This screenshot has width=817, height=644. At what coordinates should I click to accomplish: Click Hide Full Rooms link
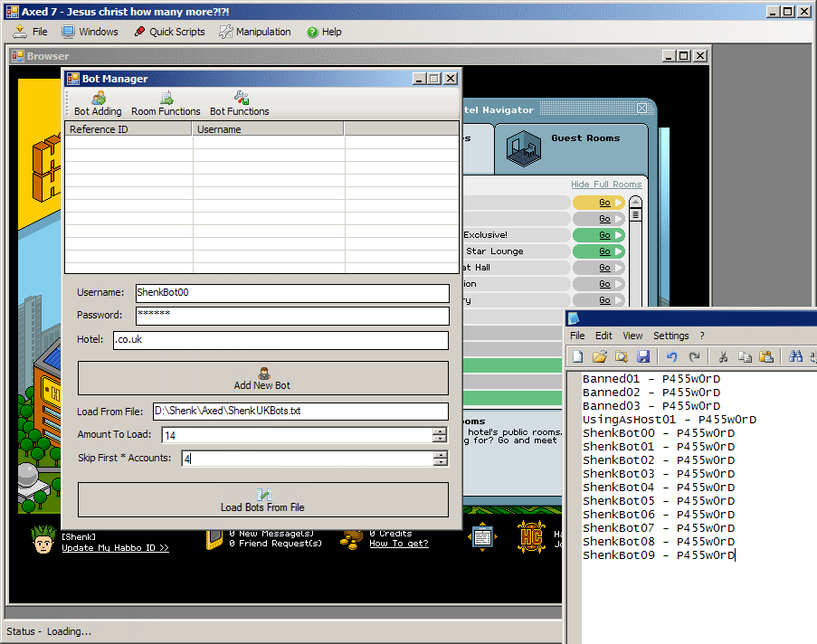pyautogui.click(x=606, y=185)
